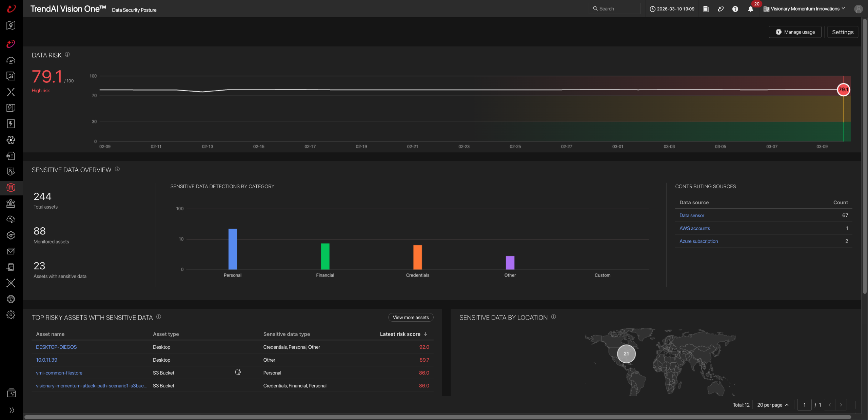The height and width of the screenshot is (420, 868).
Task: Open the 20 per page dropdown
Action: click(772, 405)
